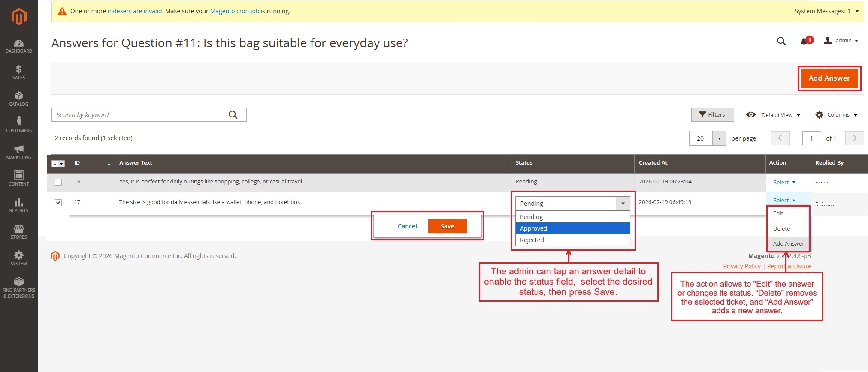This screenshot has width=868, height=372.
Task: Toggle the header select-all checkbox
Action: (x=55, y=164)
